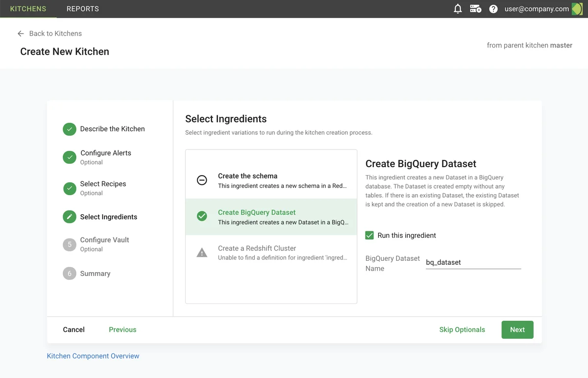Click the skip icon on Create the schema
Image resolution: width=588 pixels, height=378 pixels.
(x=202, y=180)
